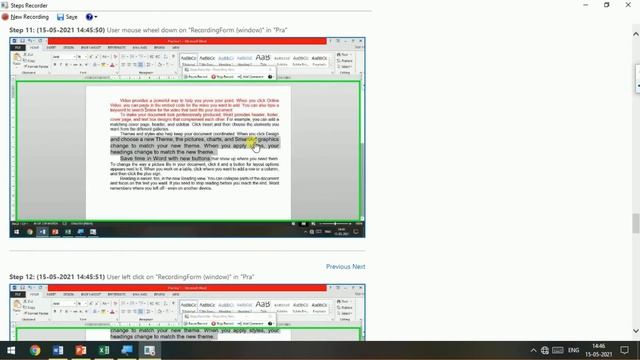Open PowerPoint from the taskbar

(x=81, y=350)
